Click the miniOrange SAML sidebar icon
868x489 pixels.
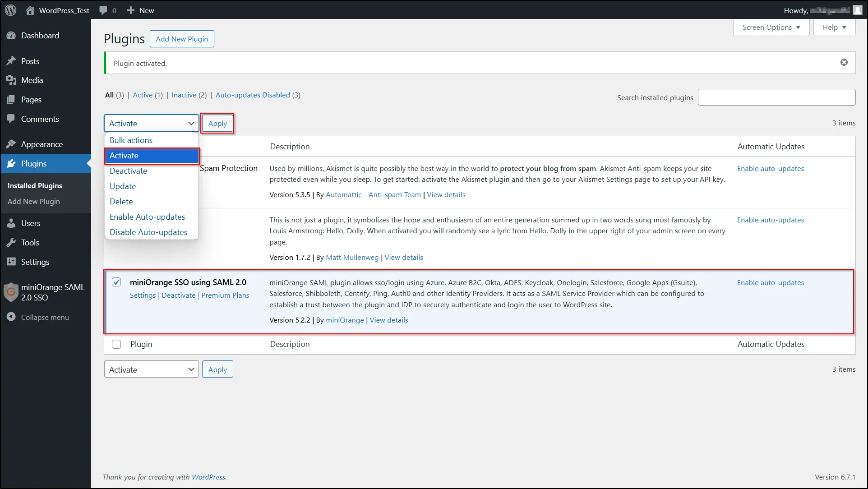coord(11,292)
